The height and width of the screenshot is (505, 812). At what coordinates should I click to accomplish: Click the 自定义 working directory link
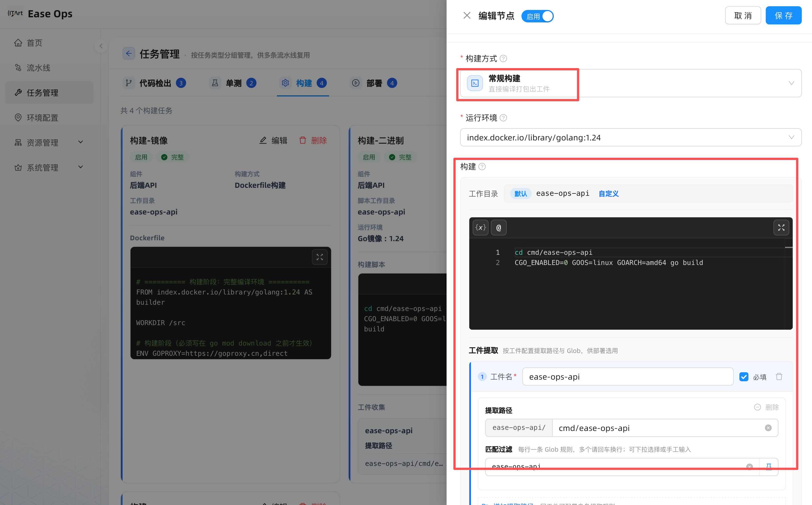pyautogui.click(x=608, y=193)
